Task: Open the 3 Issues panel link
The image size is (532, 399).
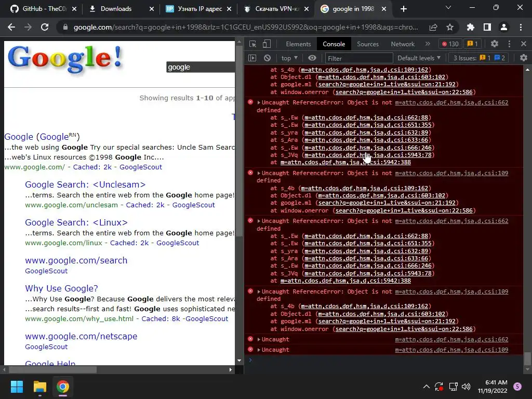Action: click(x=479, y=58)
